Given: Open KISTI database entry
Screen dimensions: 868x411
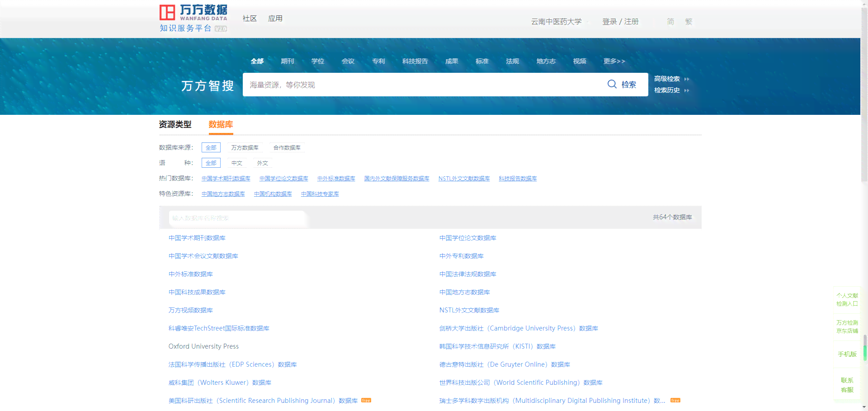Looking at the screenshot, I should tap(497, 346).
